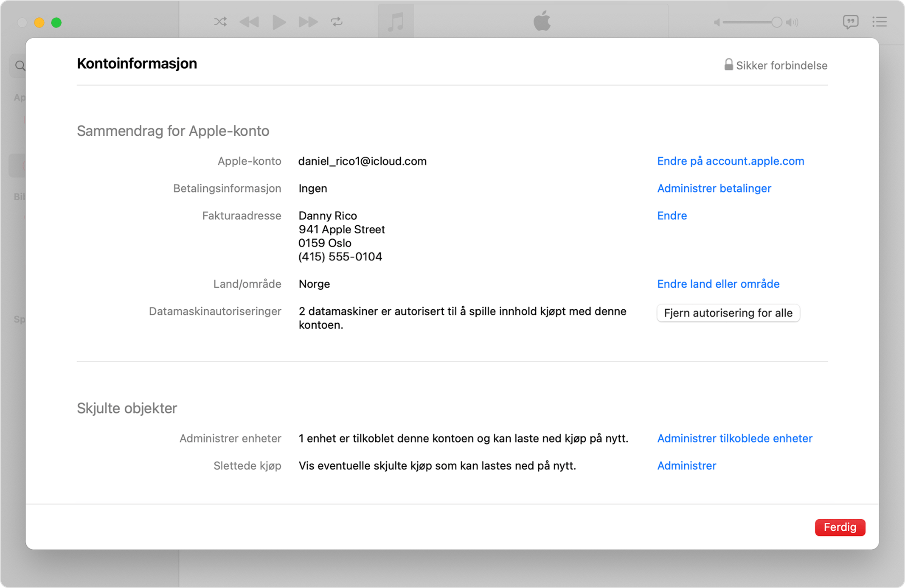Adjust the volume slider knob
The image size is (905, 588).
(x=776, y=22)
